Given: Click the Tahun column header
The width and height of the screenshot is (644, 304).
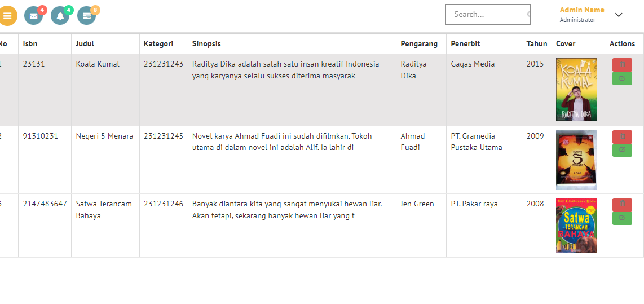Looking at the screenshot, I should (x=537, y=43).
